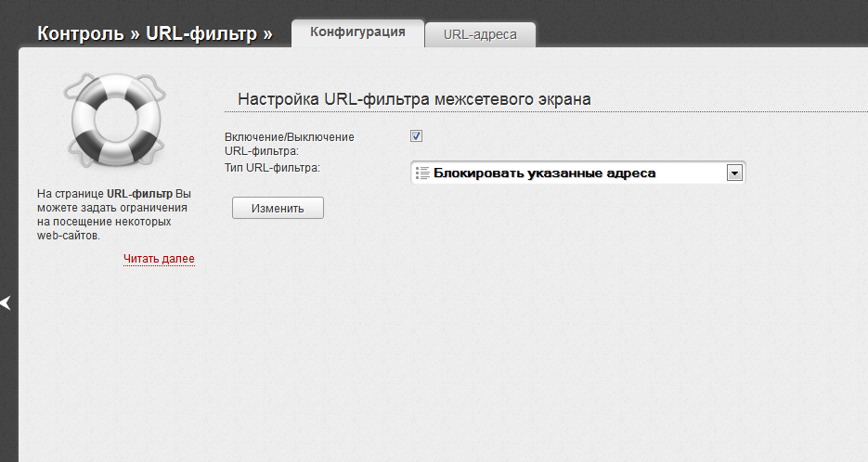Switch to the "URL-адреса" tab

[479, 34]
